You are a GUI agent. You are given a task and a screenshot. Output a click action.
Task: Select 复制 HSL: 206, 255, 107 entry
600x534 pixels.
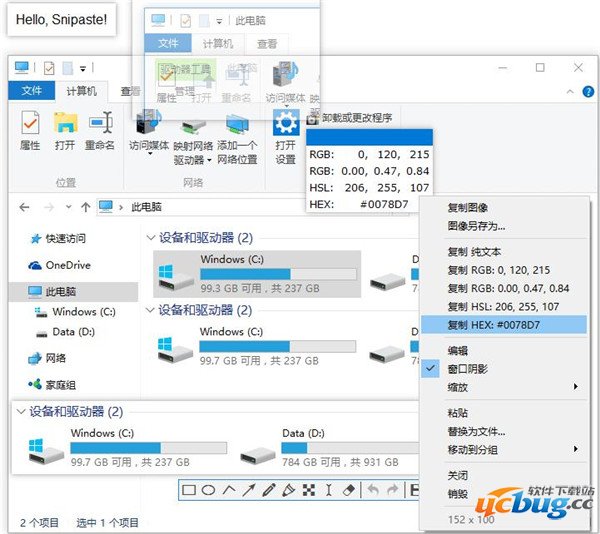click(x=504, y=306)
